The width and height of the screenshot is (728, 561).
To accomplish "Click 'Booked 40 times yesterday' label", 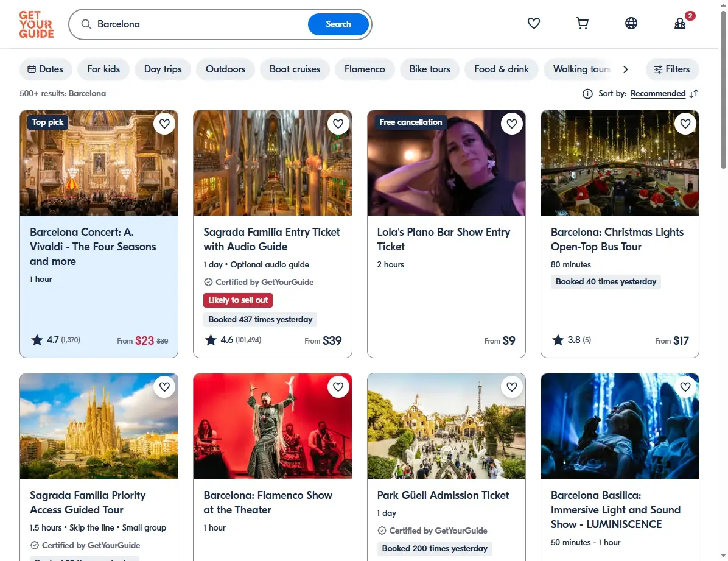I will pos(606,281).
